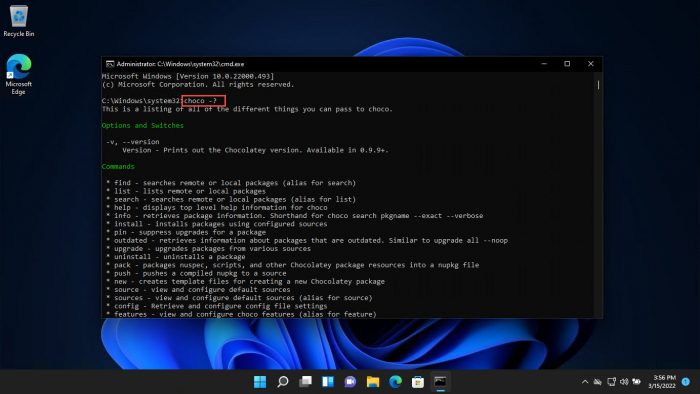The image size is (700, 394).
Task: Click the 'help - displays top level' line
Action: coord(217,207)
